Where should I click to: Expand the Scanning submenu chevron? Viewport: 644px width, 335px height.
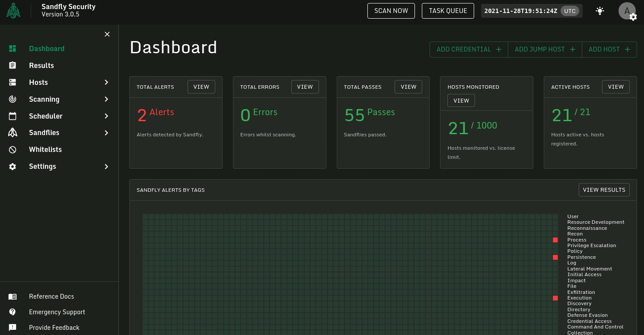click(106, 99)
